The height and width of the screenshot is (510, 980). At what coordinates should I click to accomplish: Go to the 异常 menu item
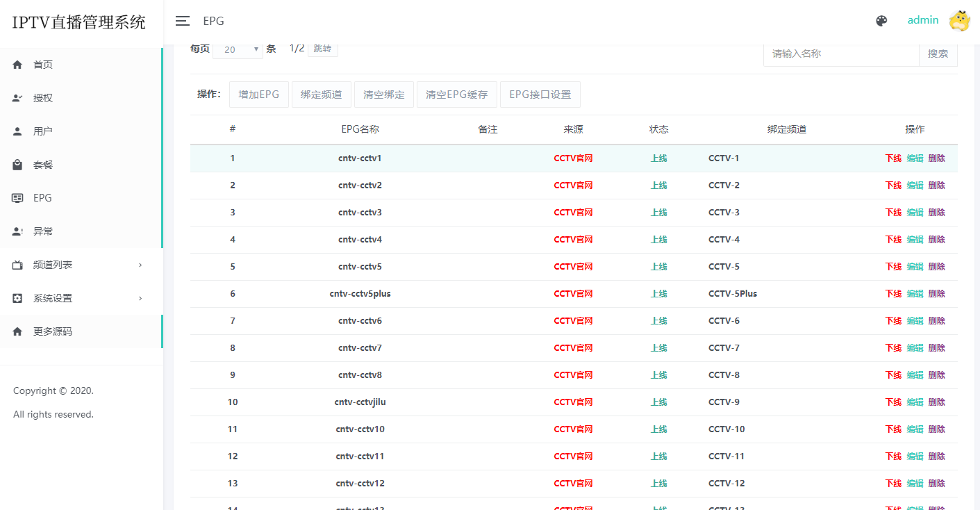[43, 231]
